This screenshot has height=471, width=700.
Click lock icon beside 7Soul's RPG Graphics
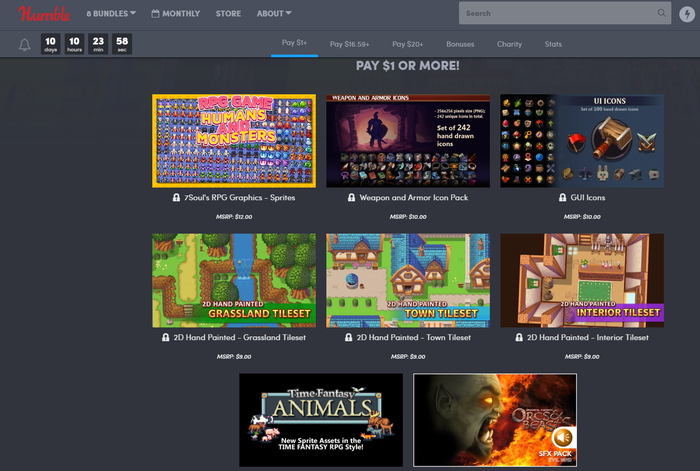pyautogui.click(x=176, y=198)
